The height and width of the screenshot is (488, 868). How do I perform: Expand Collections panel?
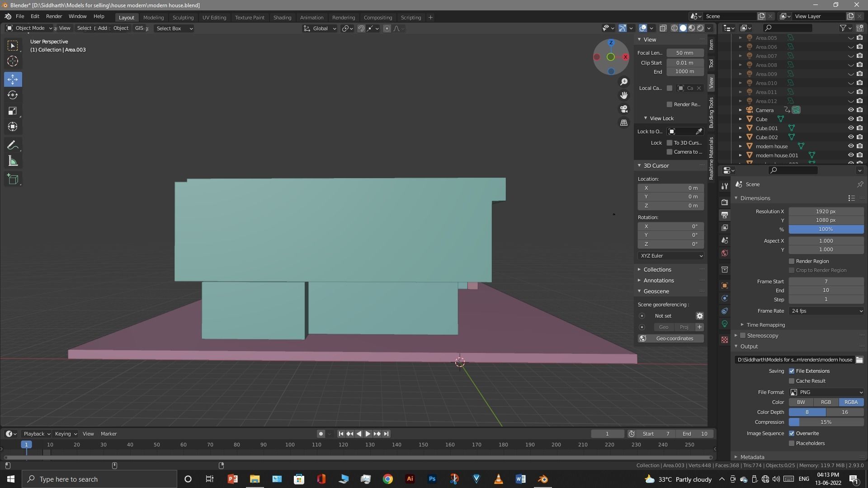pyautogui.click(x=657, y=269)
